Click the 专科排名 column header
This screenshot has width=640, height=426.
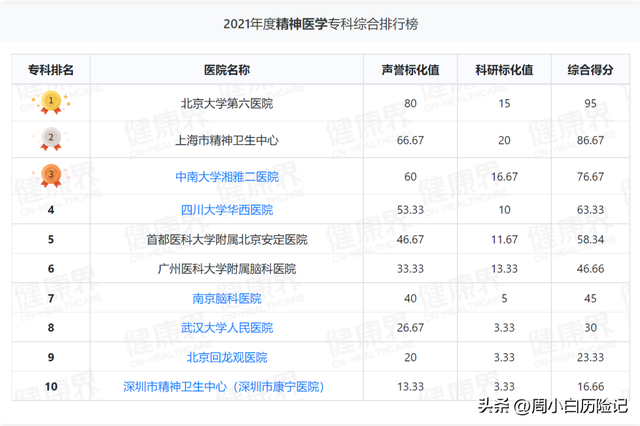pos(51,70)
